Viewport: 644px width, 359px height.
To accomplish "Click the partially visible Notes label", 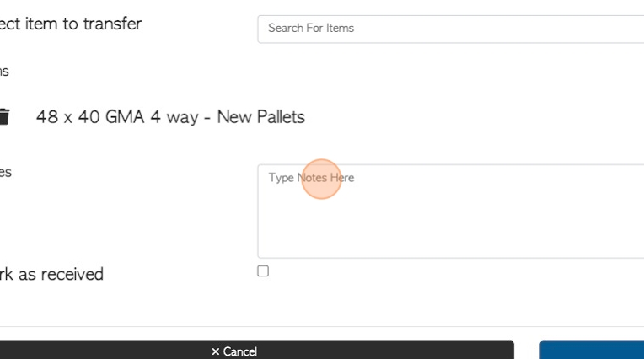I will click(x=6, y=172).
